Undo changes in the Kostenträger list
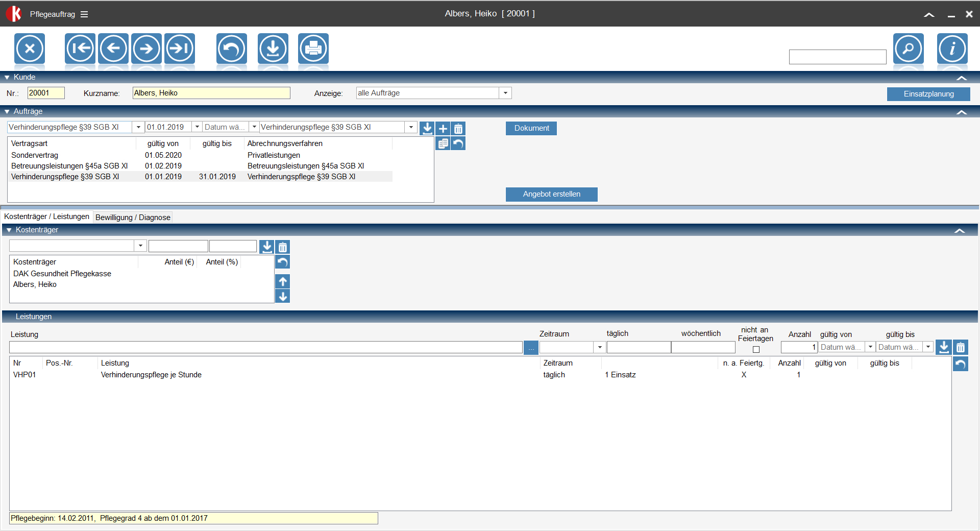The width and height of the screenshot is (980, 531). (283, 262)
